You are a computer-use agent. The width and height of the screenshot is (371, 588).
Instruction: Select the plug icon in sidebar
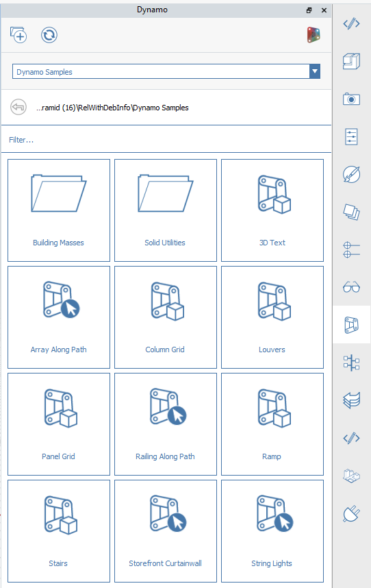(x=351, y=513)
